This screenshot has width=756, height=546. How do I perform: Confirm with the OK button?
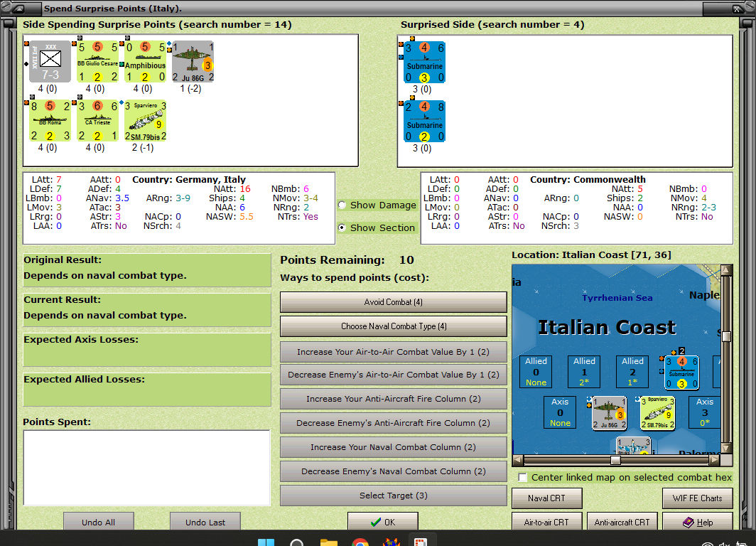(x=383, y=521)
